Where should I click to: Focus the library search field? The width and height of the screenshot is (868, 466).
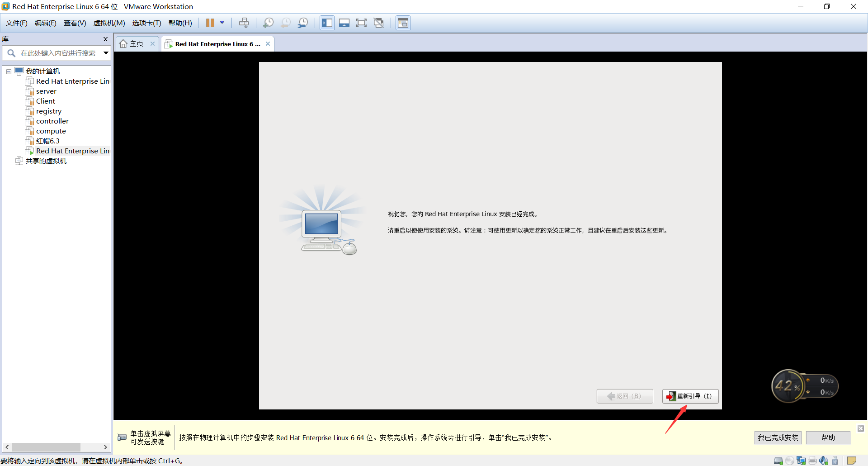point(57,53)
